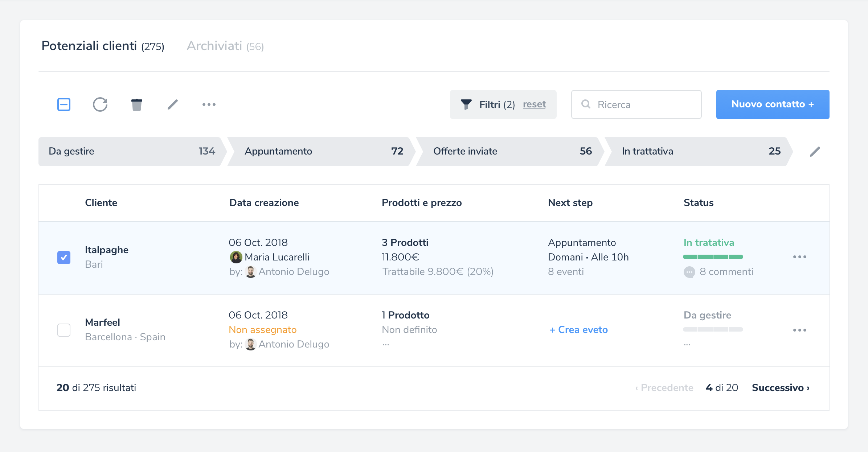Click the reset filters link
The width and height of the screenshot is (868, 452).
(x=534, y=104)
